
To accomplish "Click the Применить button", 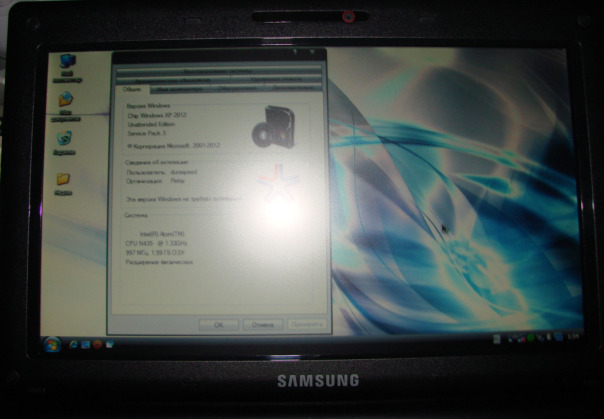I will pos(307,324).
